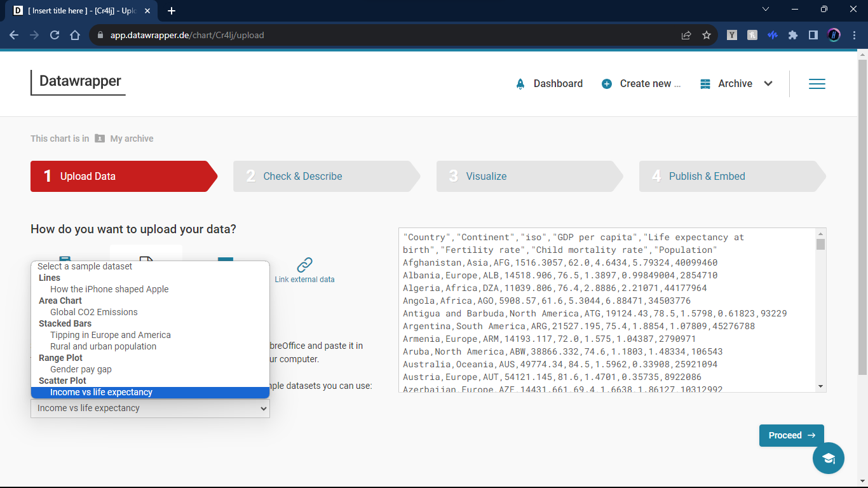The image size is (868, 488).
Task: Click the data textarea scrollbar down arrow
Action: click(x=820, y=386)
